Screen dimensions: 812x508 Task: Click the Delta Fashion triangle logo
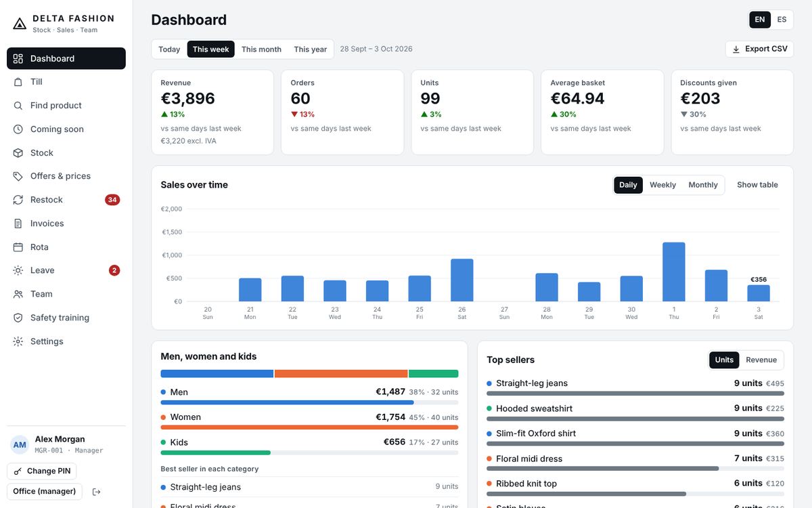pos(20,24)
